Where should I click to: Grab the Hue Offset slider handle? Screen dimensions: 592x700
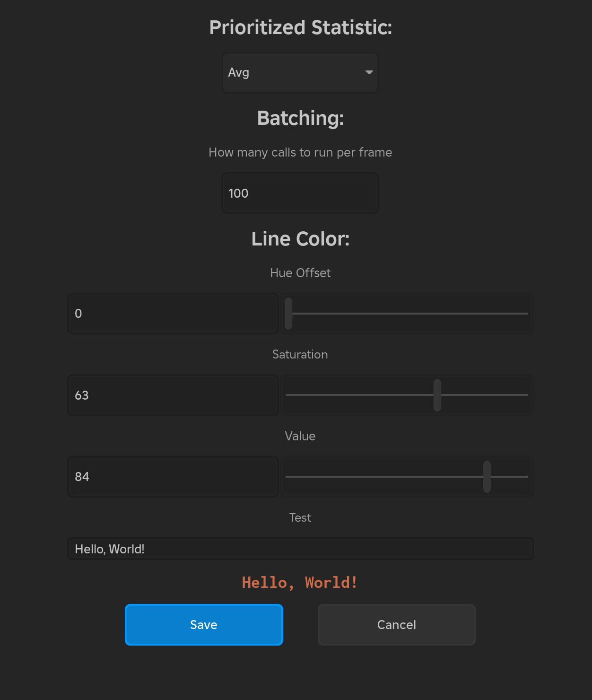tap(288, 314)
